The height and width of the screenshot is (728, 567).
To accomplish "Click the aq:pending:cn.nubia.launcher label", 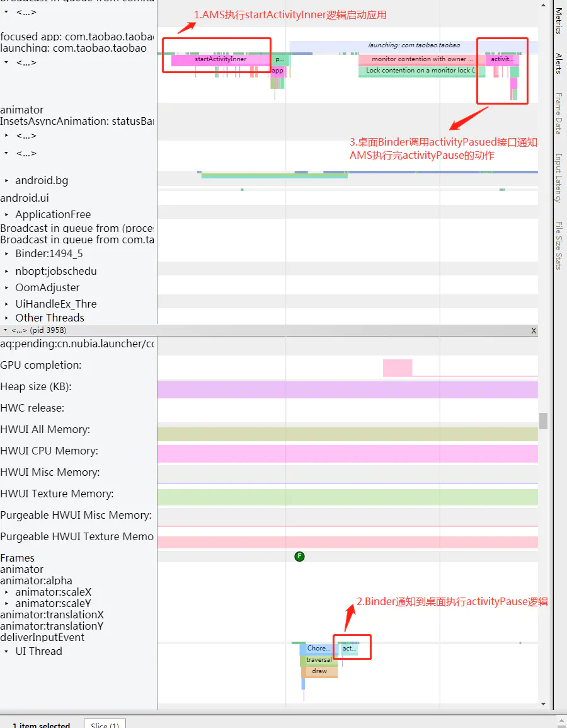I will tap(77, 344).
